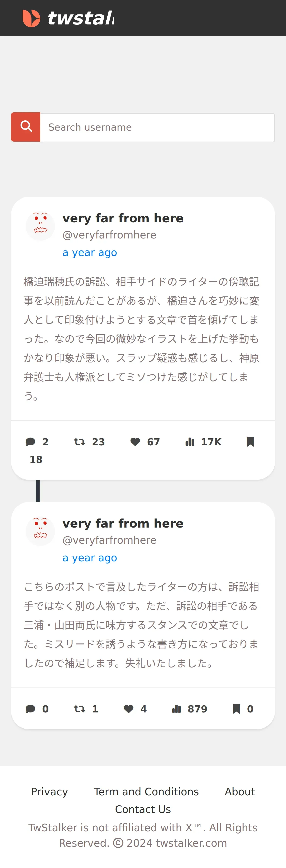Go to the About page

point(240,791)
